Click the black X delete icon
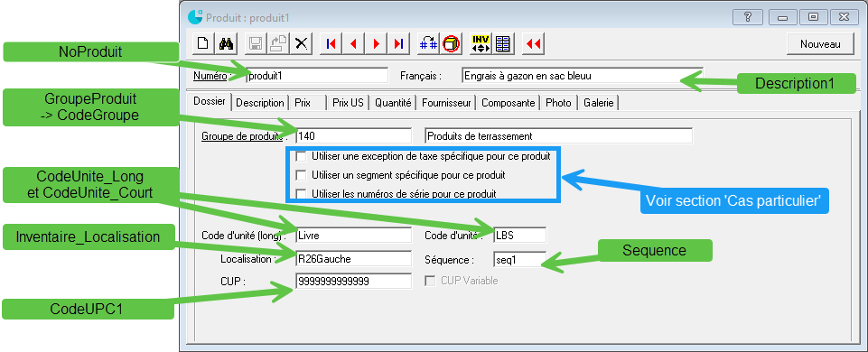This screenshot has width=868, height=352. point(302,44)
